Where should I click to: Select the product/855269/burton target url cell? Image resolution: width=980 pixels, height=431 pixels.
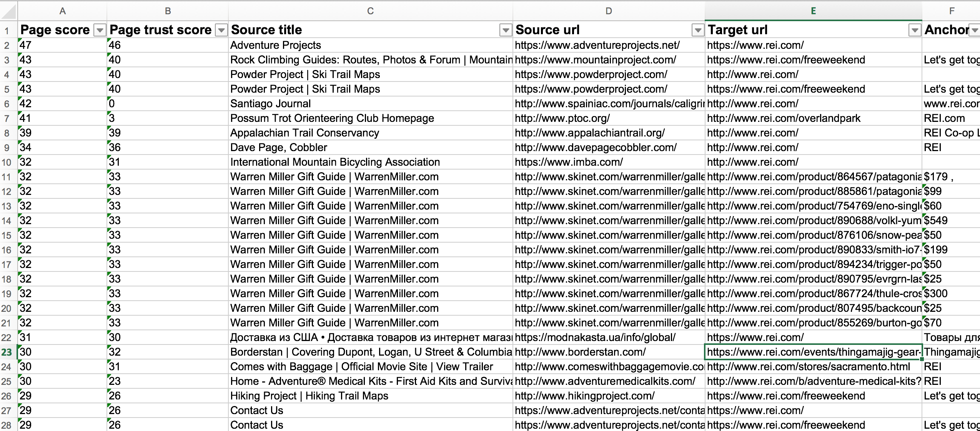point(813,323)
